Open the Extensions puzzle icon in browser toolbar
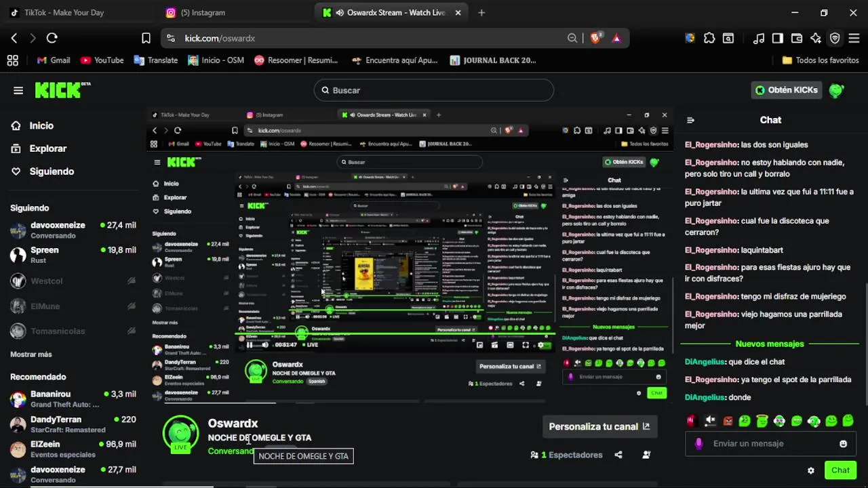Screen dimensions: 868x488 709,39
